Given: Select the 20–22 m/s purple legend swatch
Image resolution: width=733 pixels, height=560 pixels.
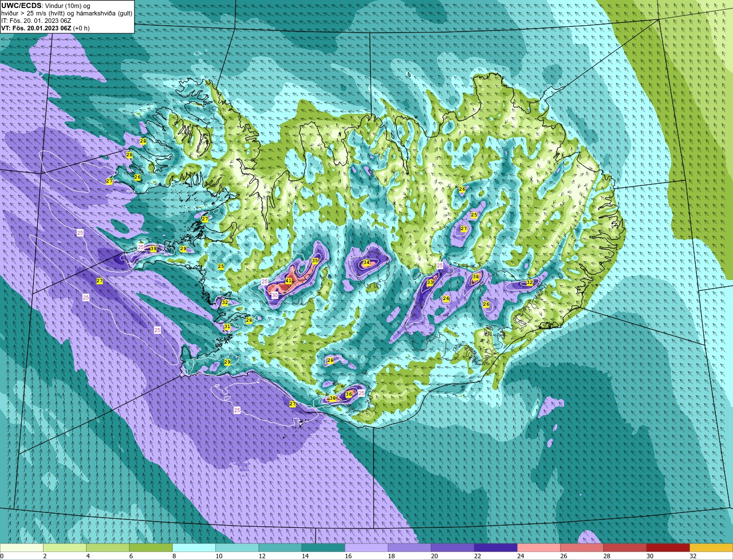Looking at the screenshot, I should click(x=452, y=547).
